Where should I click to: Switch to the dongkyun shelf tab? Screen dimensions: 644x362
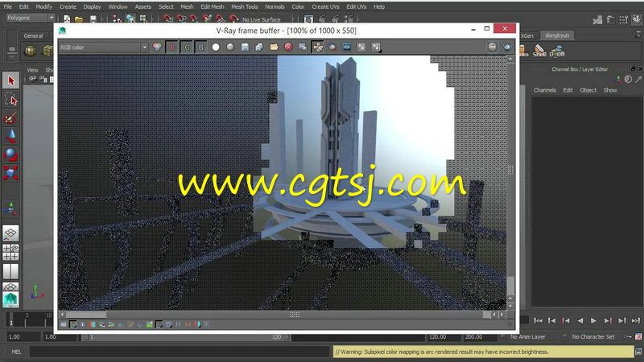click(x=557, y=35)
